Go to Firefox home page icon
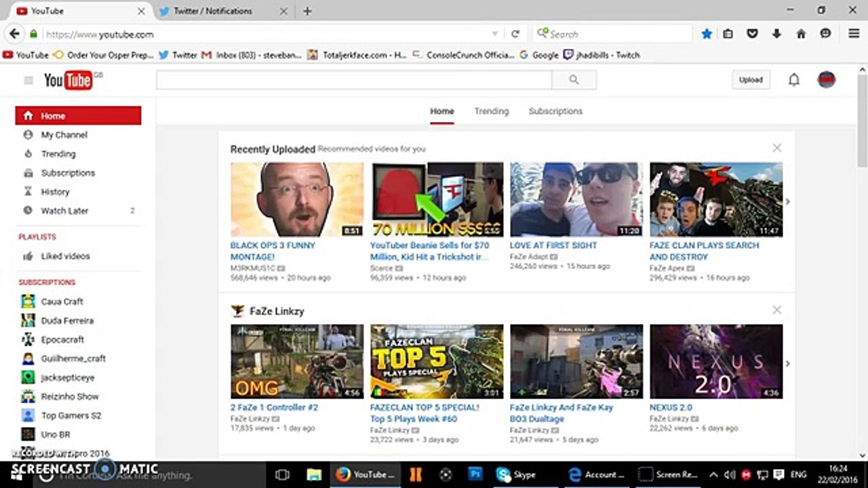Viewport: 868px width, 488px height. (801, 34)
